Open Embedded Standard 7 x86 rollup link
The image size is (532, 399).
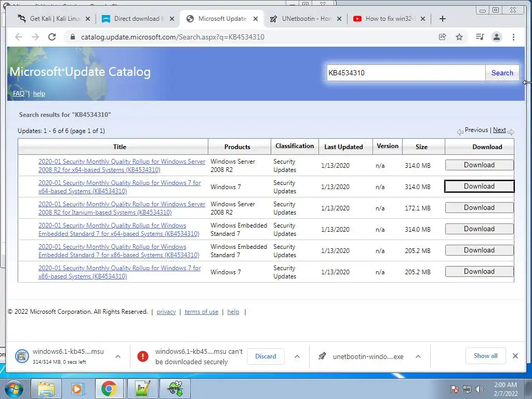(x=118, y=251)
